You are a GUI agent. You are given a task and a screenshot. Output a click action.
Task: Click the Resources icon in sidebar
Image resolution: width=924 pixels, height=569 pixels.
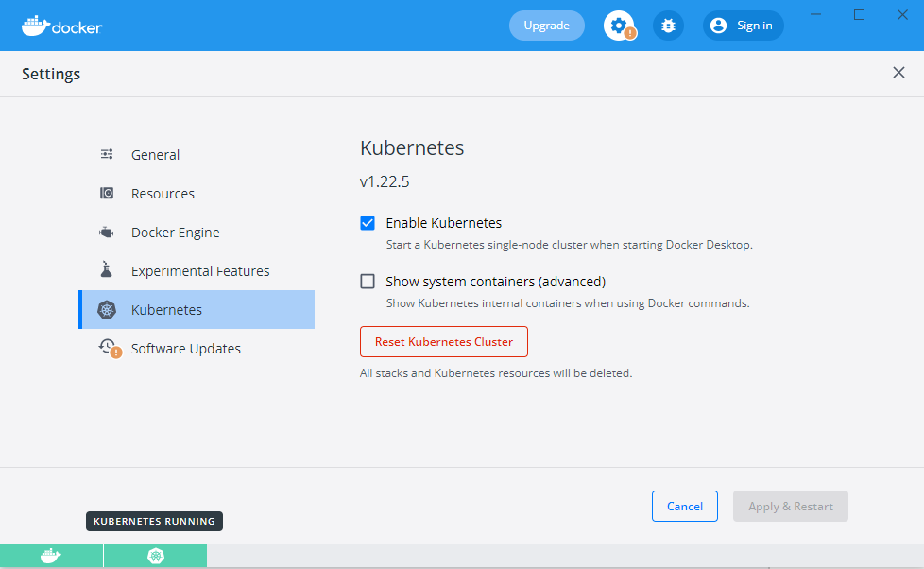click(107, 194)
